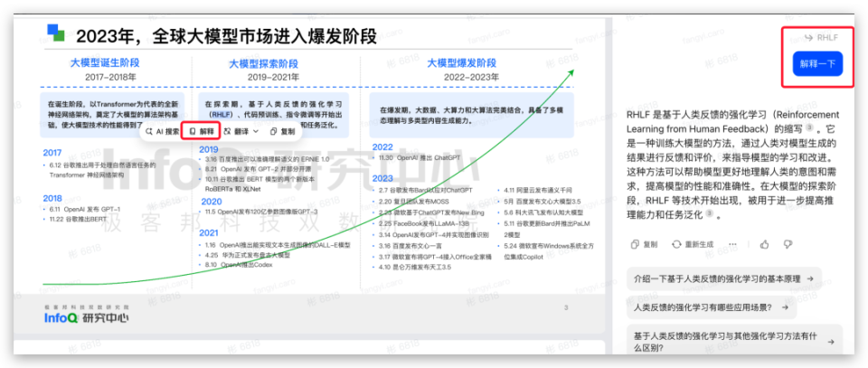Give the answer a thumbs up

pos(765,244)
